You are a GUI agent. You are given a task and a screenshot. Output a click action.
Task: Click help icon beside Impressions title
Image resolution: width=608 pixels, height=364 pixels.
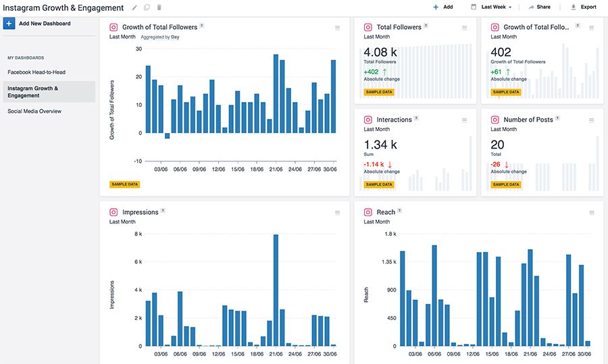tap(163, 211)
